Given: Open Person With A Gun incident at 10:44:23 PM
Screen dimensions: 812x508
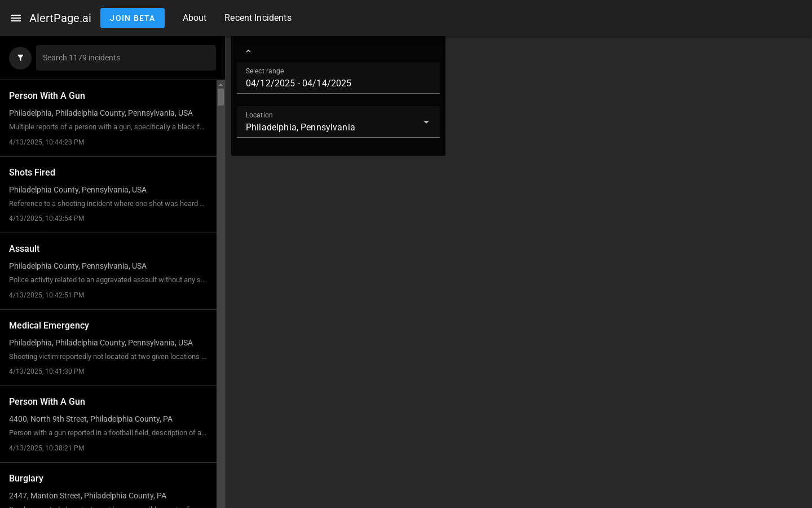Looking at the screenshot, I should pyautogui.click(x=108, y=119).
